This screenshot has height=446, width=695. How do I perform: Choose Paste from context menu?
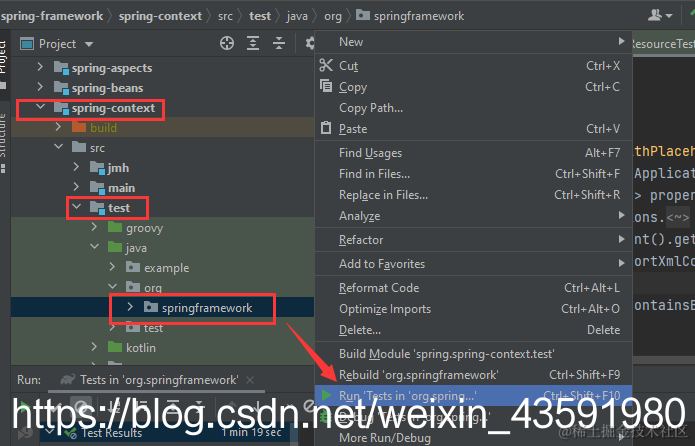tap(473, 129)
